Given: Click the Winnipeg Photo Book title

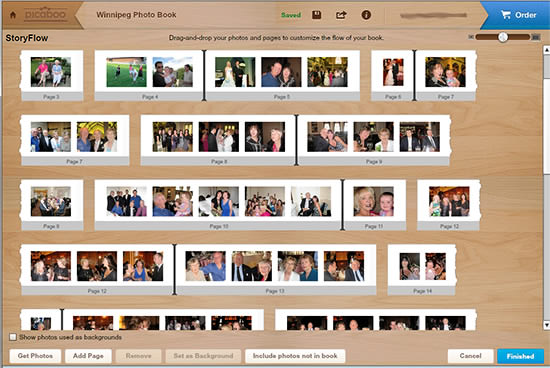Looking at the screenshot, I should [136, 15].
